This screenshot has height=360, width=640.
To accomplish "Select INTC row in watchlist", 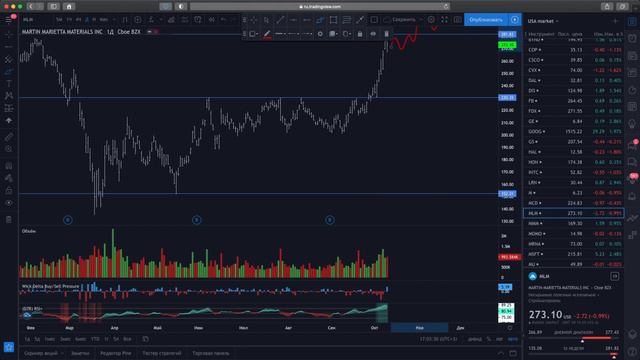I will pyautogui.click(x=573, y=172).
